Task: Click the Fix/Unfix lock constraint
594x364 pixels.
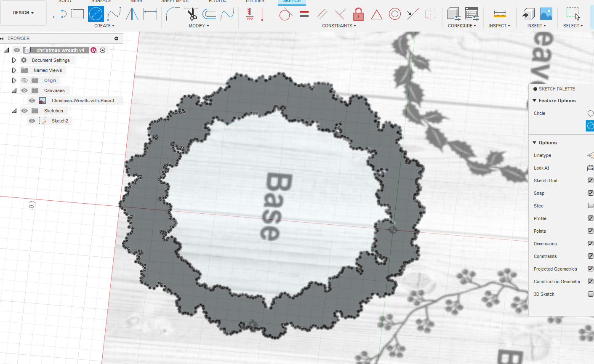Action: click(x=358, y=14)
